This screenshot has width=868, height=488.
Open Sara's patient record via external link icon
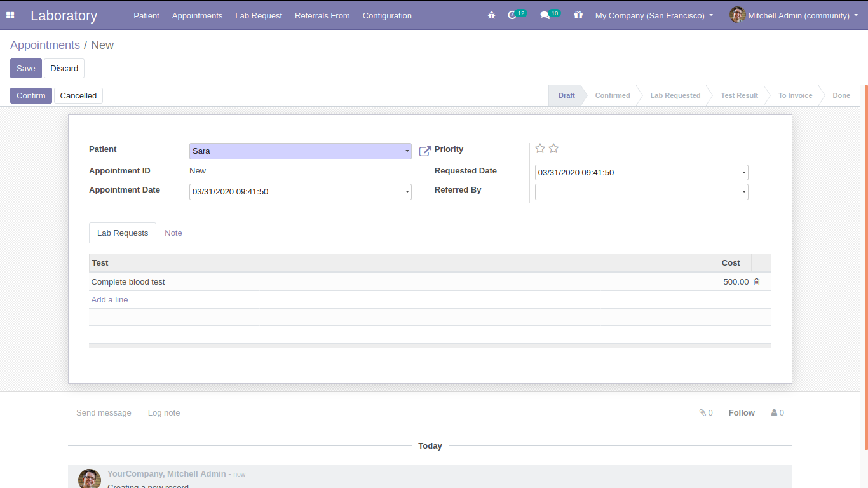[425, 151]
